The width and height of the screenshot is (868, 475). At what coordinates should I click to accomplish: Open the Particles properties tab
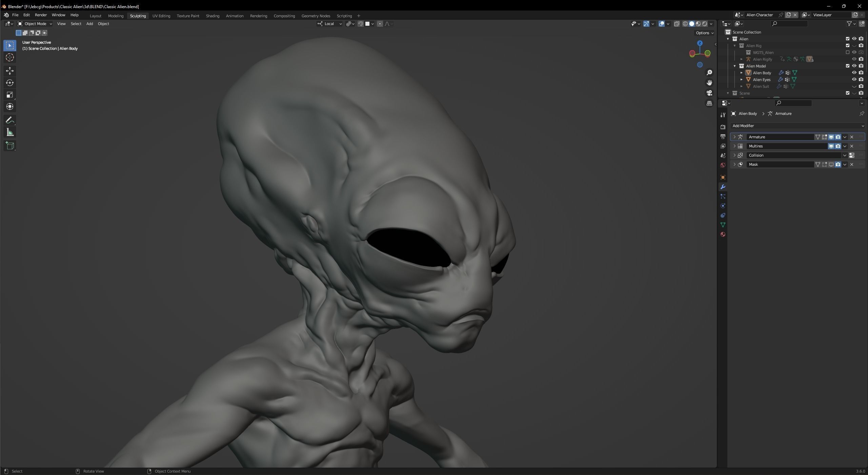[723, 196]
